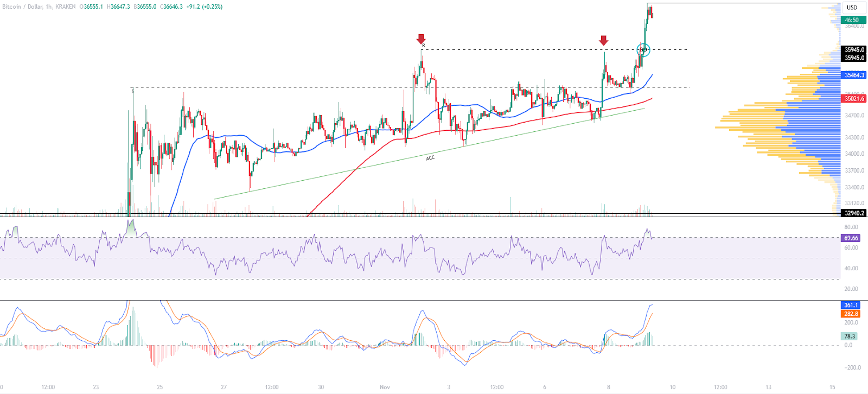Click the purple RSI value label 69.66
The image size is (868, 394).
[x=851, y=238]
